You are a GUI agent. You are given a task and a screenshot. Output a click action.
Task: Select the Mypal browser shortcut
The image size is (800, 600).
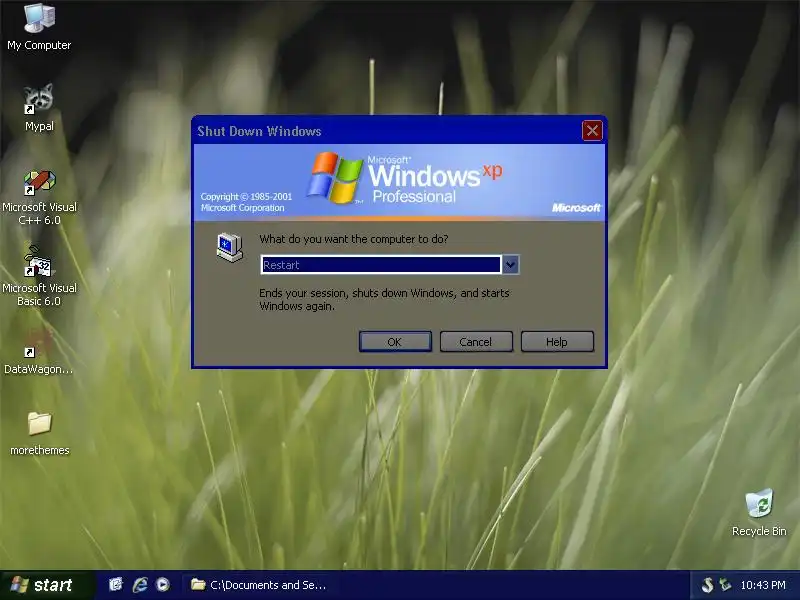[x=39, y=108]
